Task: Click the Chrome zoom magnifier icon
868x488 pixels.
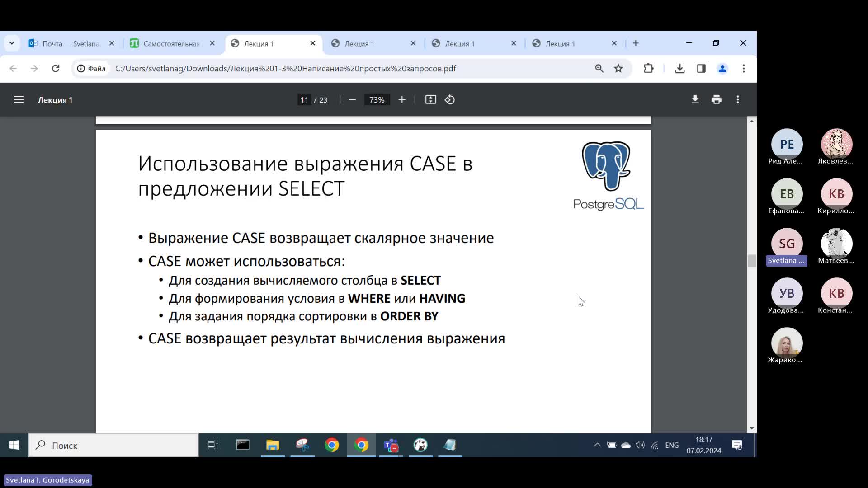Action: [x=599, y=68]
